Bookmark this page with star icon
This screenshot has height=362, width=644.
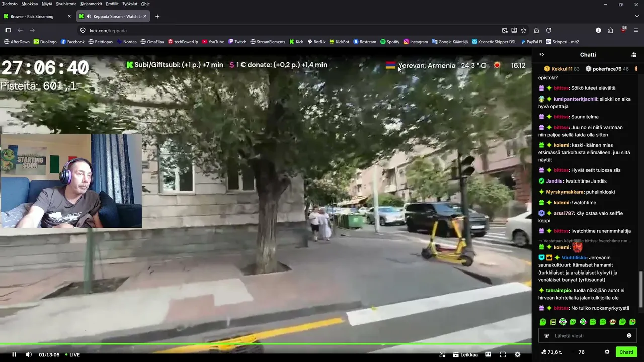pyautogui.click(x=524, y=30)
